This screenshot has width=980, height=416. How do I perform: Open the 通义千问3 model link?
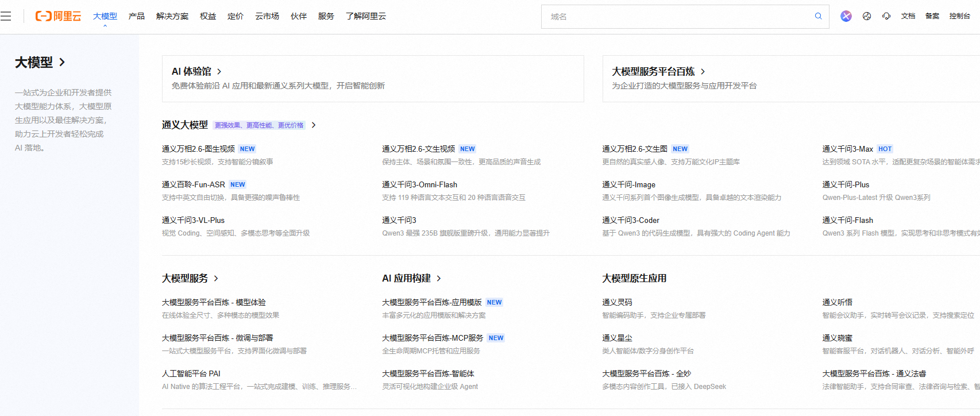click(399, 220)
